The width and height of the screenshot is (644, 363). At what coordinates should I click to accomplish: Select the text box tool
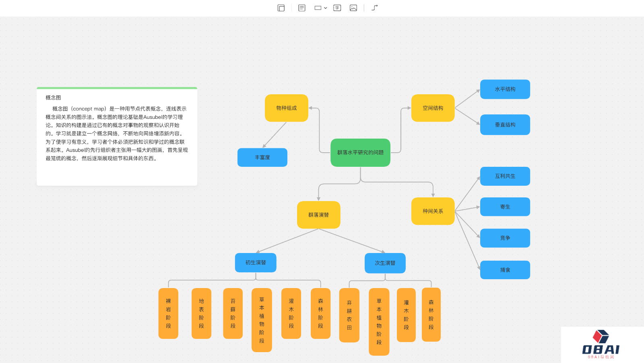pyautogui.click(x=337, y=8)
